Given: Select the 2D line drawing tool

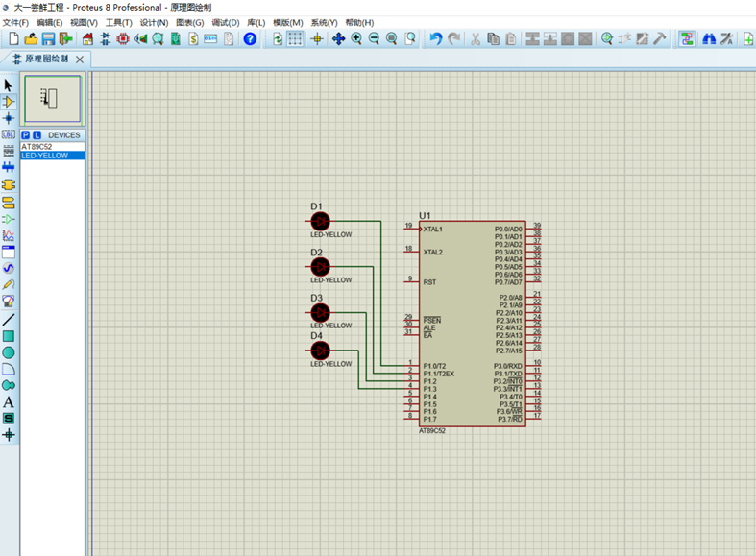Looking at the screenshot, I should (9, 320).
